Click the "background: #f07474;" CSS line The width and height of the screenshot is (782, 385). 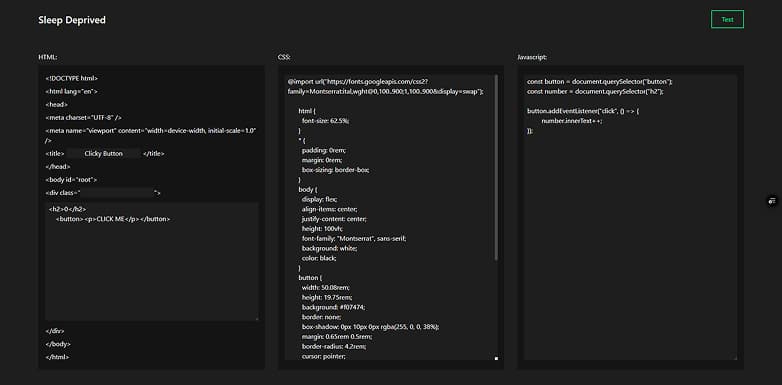[x=334, y=307]
